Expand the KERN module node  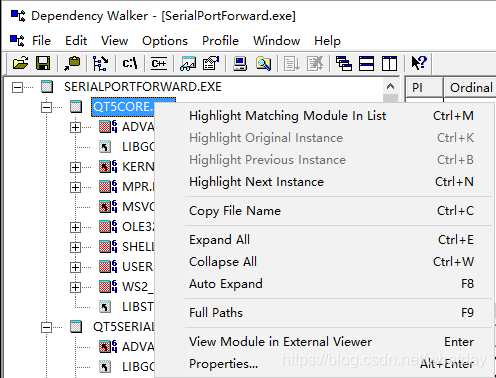76,167
